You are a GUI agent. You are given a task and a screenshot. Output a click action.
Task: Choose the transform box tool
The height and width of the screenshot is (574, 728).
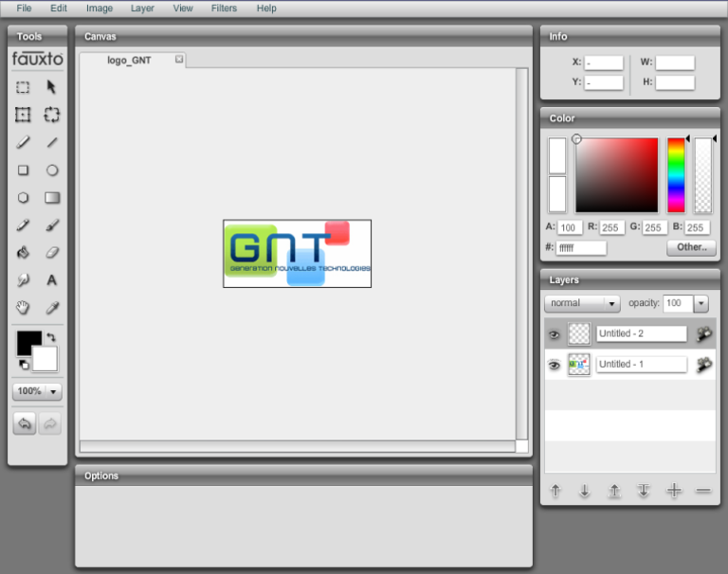(23, 115)
